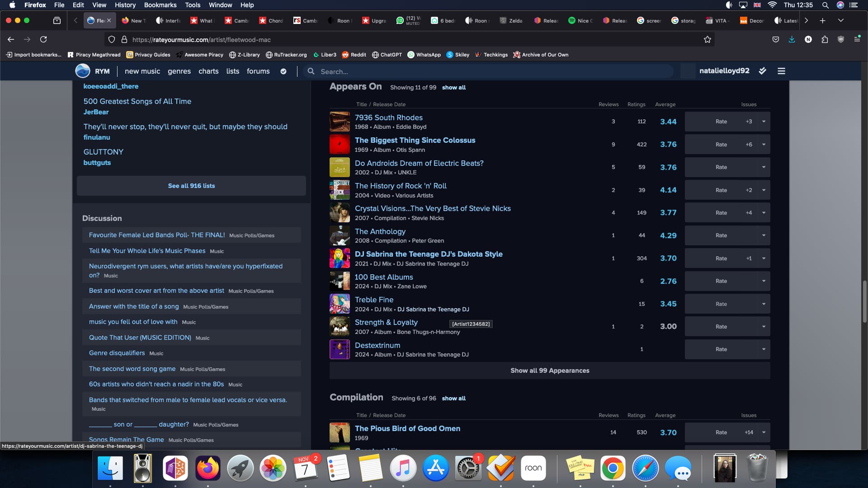
Task: Open artist link Peter Green under The Anthology
Action: click(428, 241)
